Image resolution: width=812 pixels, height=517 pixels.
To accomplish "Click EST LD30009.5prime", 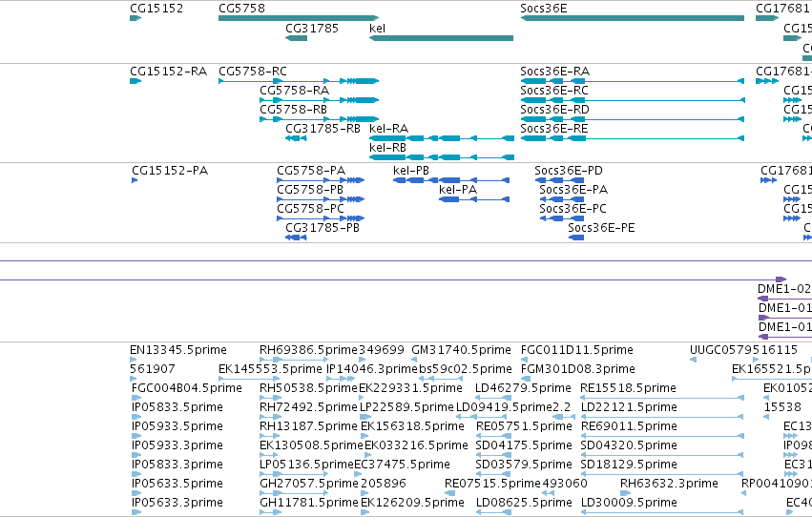I will point(629,503).
